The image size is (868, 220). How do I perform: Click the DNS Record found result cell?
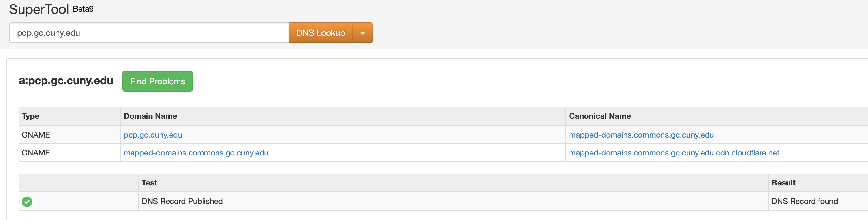tap(804, 201)
